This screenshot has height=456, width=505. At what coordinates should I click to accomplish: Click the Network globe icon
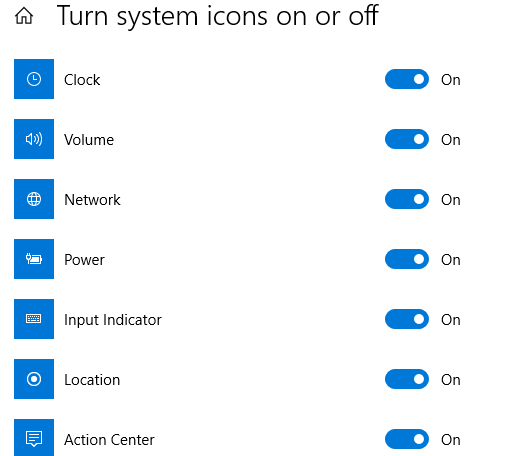click(34, 199)
